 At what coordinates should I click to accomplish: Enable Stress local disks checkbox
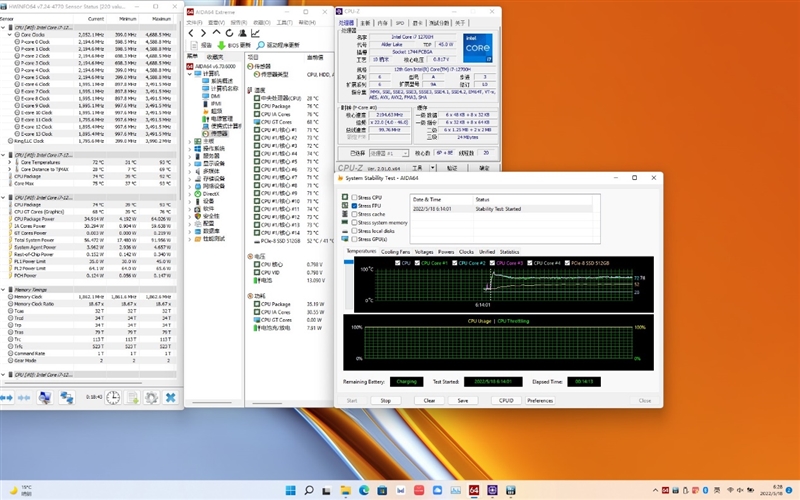(x=354, y=231)
